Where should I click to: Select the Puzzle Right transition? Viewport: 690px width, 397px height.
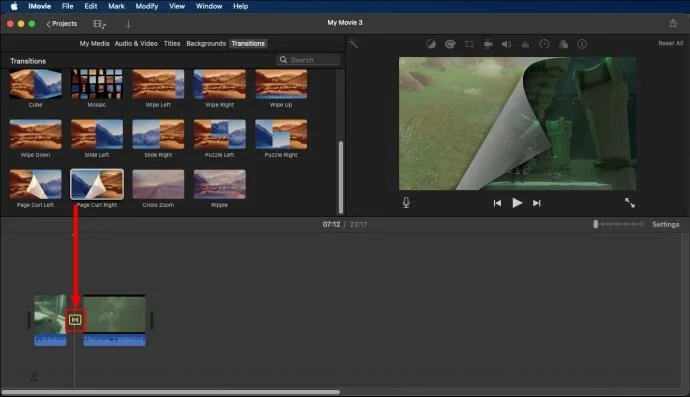(x=281, y=134)
